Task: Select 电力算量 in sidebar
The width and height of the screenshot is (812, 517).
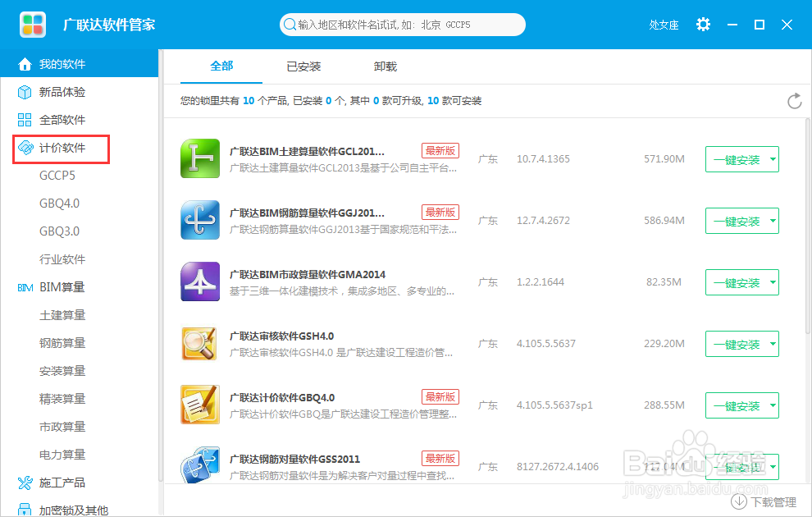Action: [62, 455]
